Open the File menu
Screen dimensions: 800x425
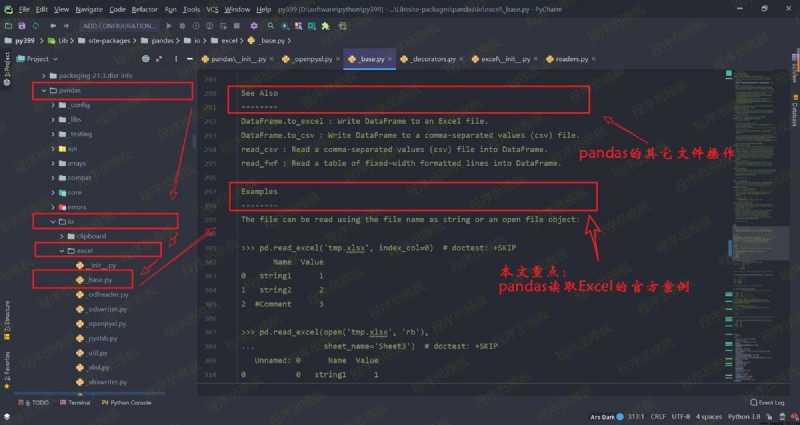click(x=24, y=9)
